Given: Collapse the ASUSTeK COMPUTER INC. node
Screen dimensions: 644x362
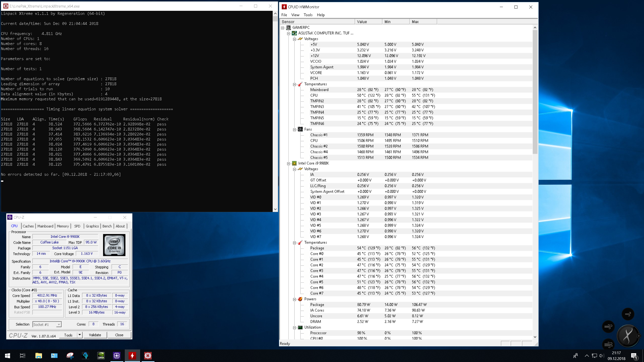Looking at the screenshot, I should tap(289, 33).
